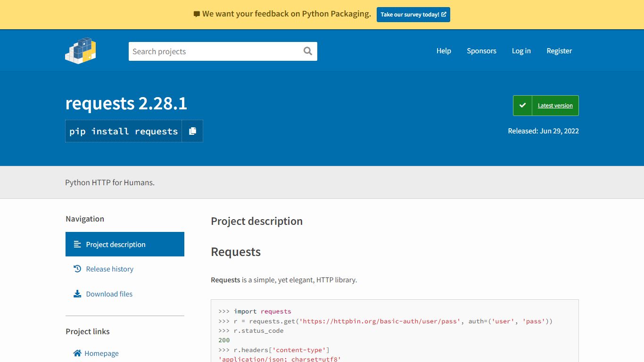Click the Release history clock icon
This screenshot has width=644, height=362.
77,269
